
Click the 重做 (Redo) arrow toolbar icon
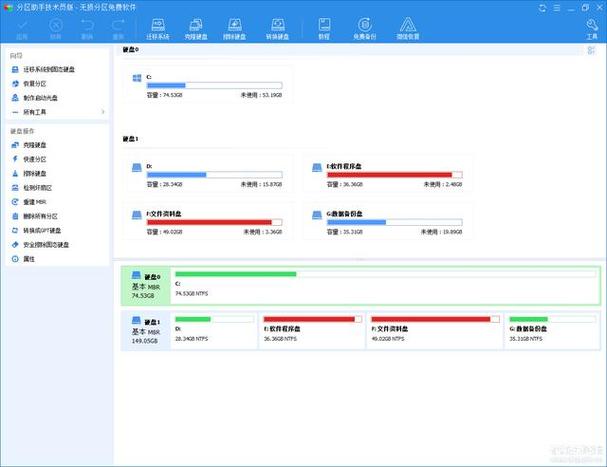[x=118, y=29]
